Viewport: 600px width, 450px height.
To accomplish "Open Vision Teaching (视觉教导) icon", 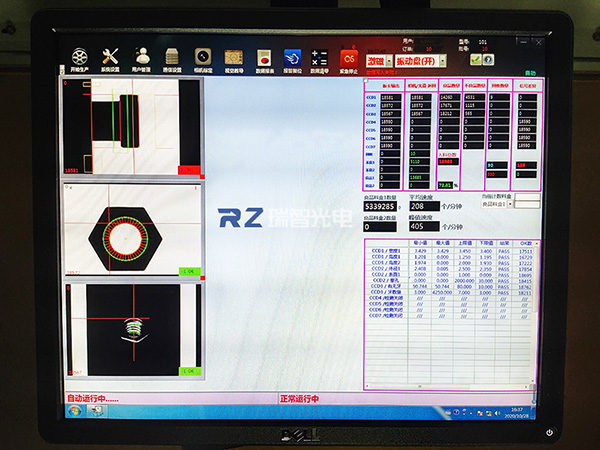I will (234, 58).
